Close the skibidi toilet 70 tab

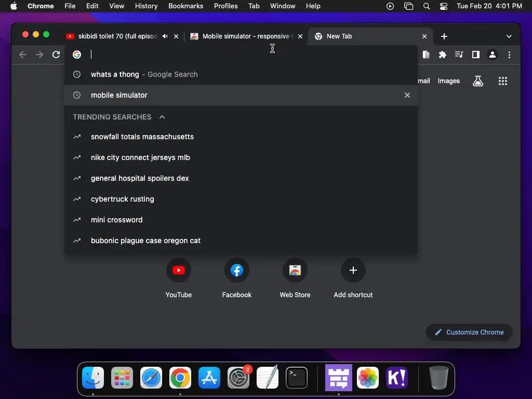[176, 36]
